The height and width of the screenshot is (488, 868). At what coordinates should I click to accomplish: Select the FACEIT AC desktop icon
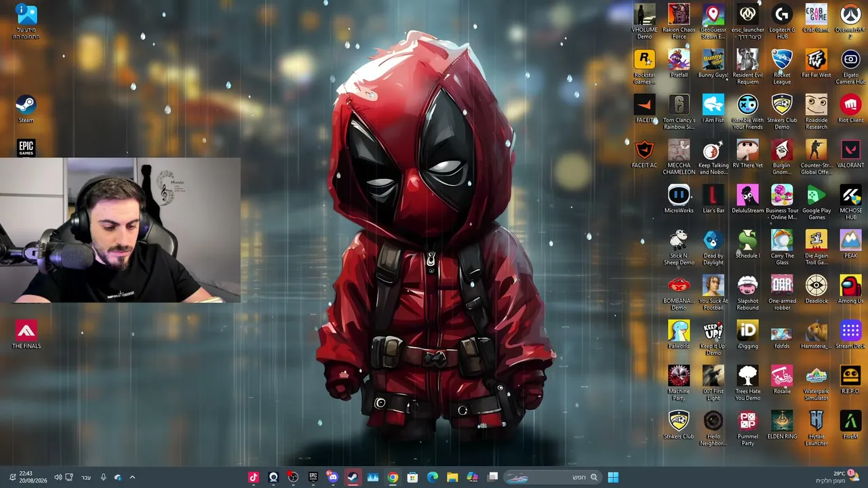click(644, 154)
